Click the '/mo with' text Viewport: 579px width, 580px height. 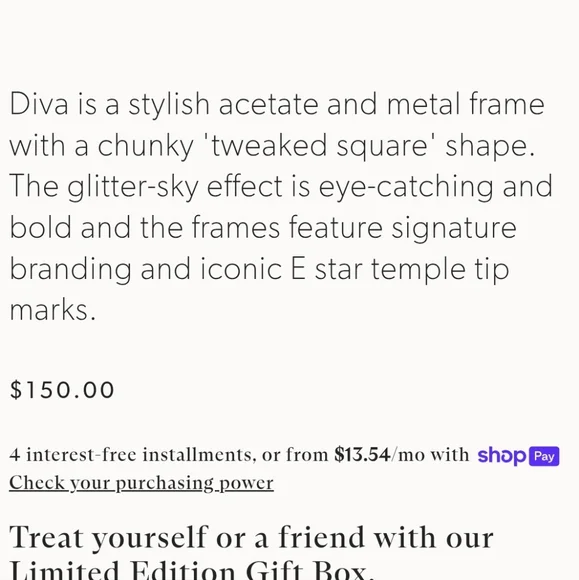(430, 455)
